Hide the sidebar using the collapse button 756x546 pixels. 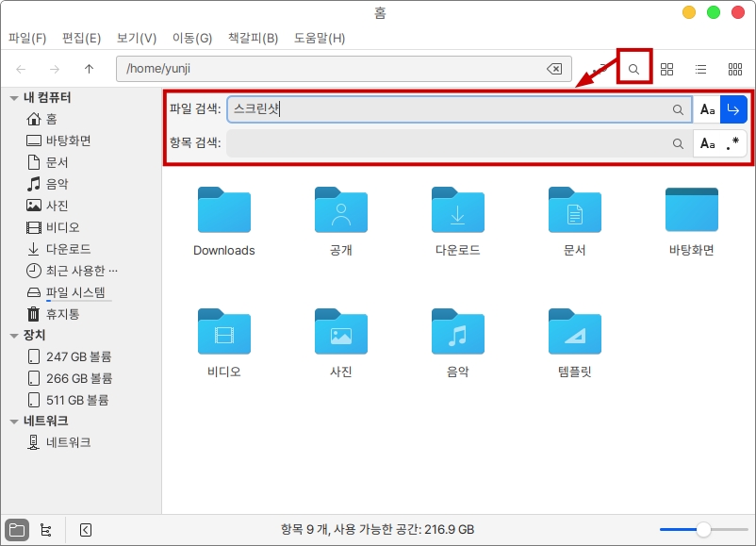click(x=86, y=530)
